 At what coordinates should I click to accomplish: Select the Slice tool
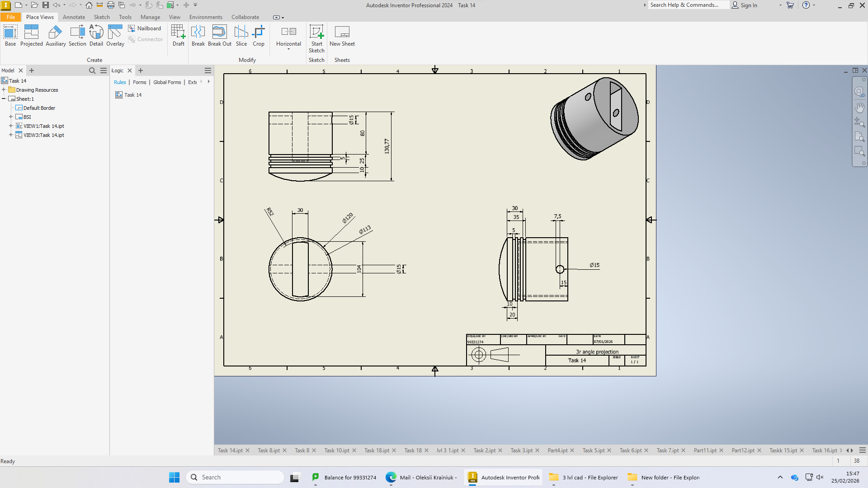(241, 36)
